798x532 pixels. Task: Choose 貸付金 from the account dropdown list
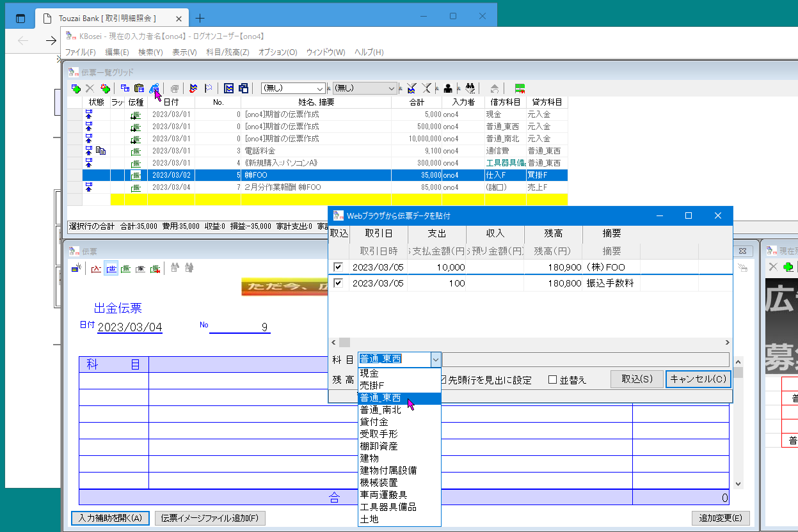[399, 422]
